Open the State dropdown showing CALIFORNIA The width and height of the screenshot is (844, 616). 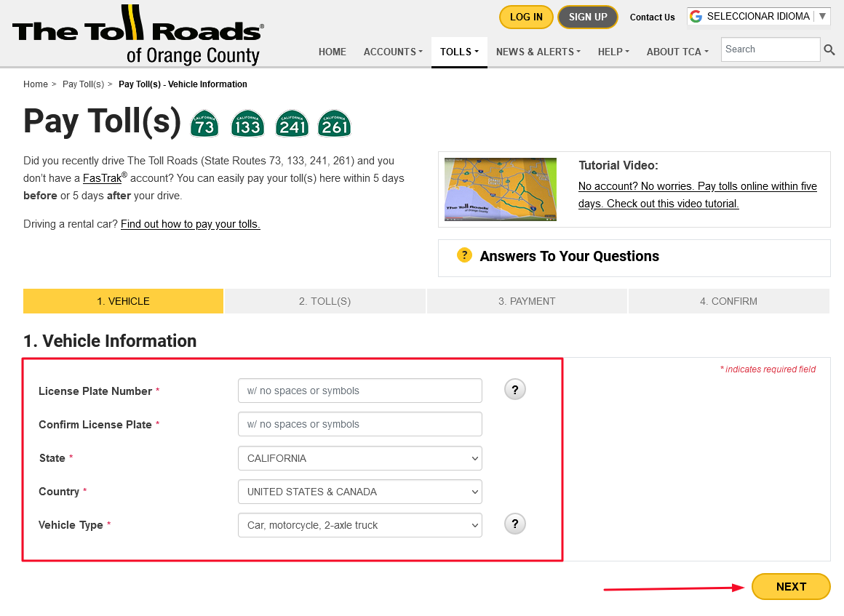pos(359,458)
